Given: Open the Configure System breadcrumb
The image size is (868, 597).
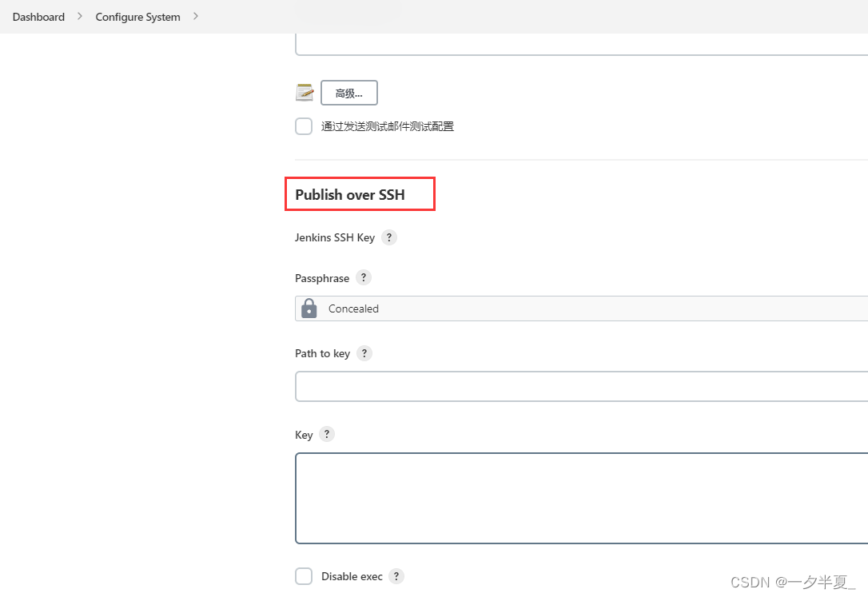Looking at the screenshot, I should 137,17.
